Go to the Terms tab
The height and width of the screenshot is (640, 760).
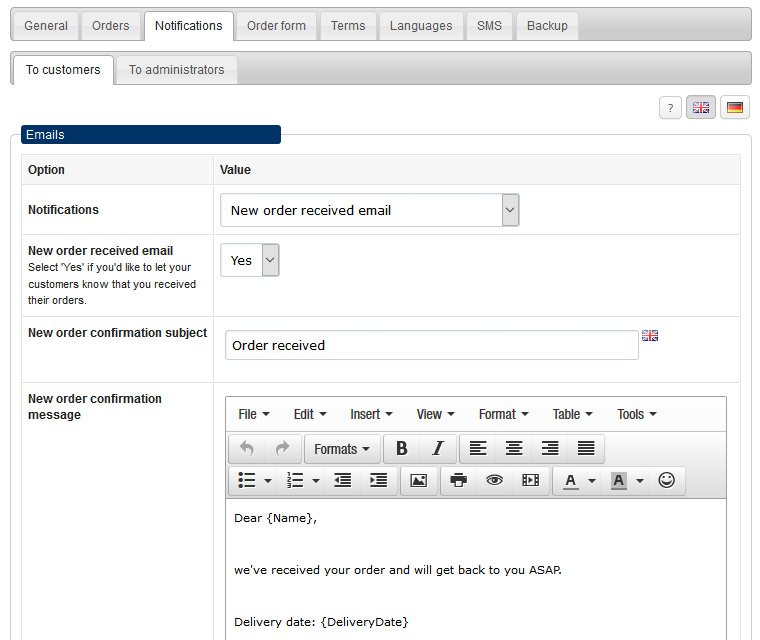click(x=348, y=26)
